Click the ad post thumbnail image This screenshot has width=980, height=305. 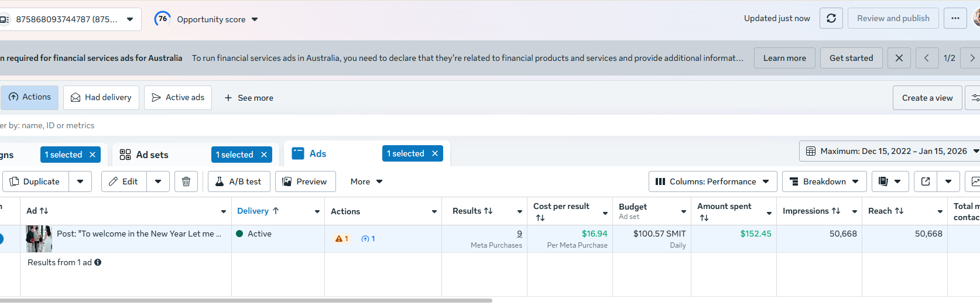pos(39,239)
